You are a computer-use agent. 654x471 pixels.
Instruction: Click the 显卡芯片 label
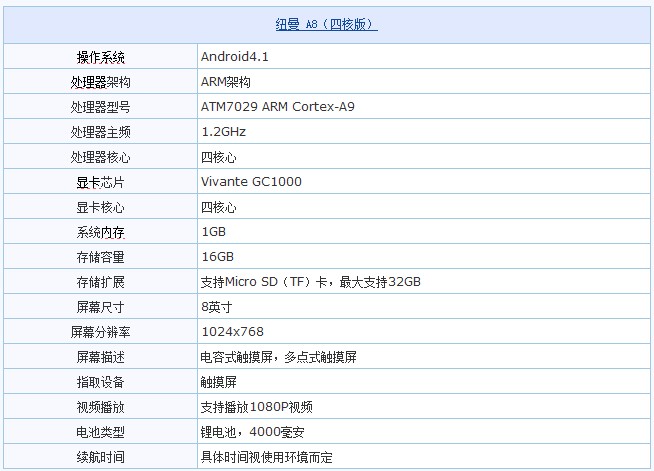(x=100, y=182)
